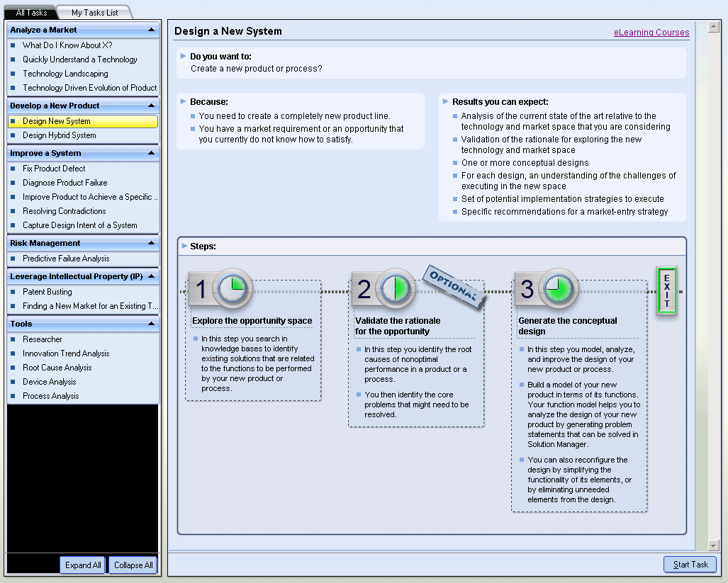
Task: Switch to My Tasks List tab
Action: click(x=94, y=12)
